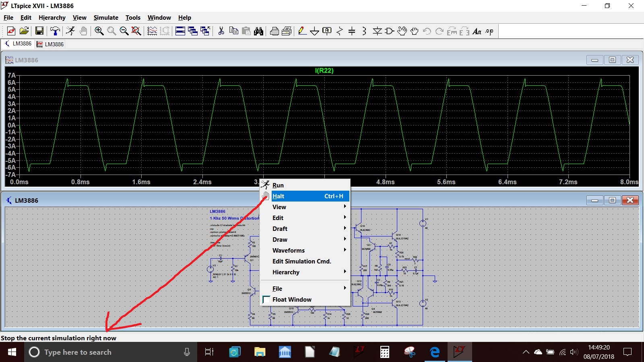
Task: Open the View menu in menu bar
Action: pyautogui.click(x=79, y=18)
